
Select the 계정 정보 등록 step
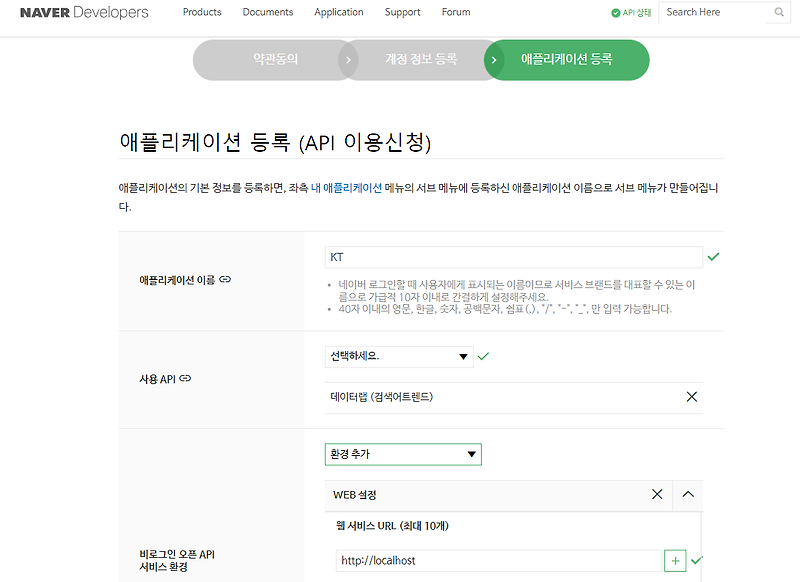point(419,60)
